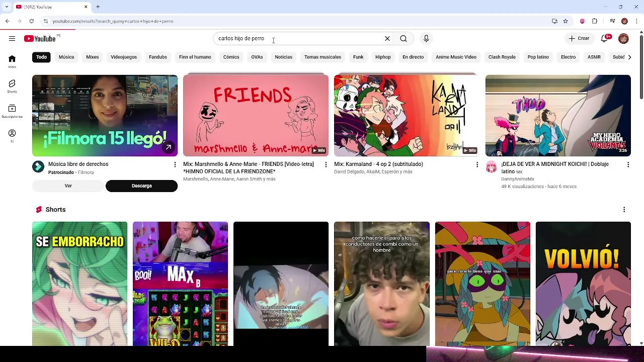Filter results by OVAs
The image size is (644, 362).
[x=257, y=57]
